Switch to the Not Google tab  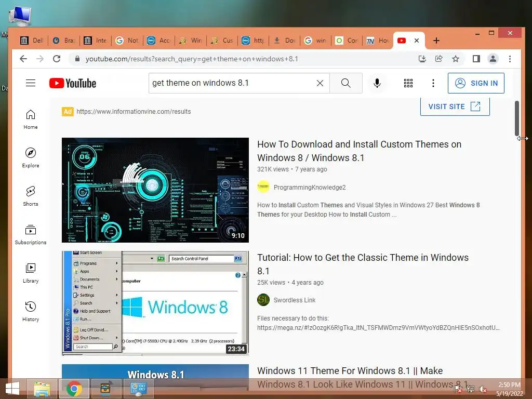(x=127, y=41)
